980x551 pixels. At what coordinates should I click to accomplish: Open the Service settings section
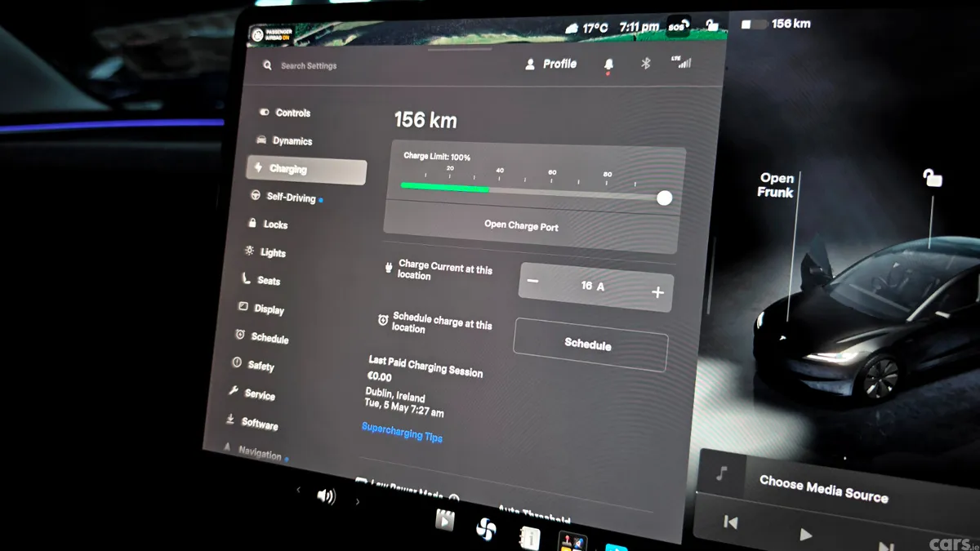coord(252,393)
